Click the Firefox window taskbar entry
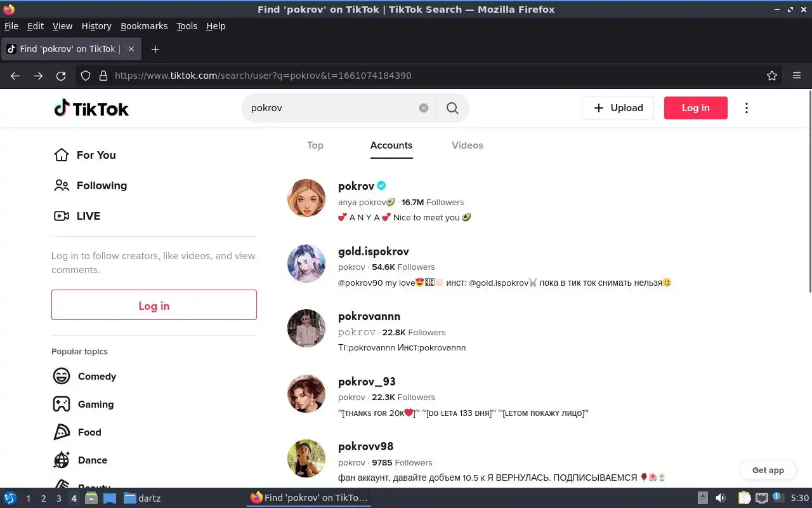The image size is (812, 508). (x=309, y=498)
